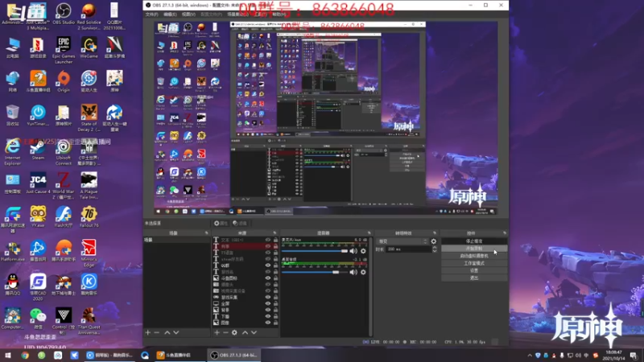The height and width of the screenshot is (362, 644).
Task: Show hidden system tray icons chevron
Action: click(530, 356)
